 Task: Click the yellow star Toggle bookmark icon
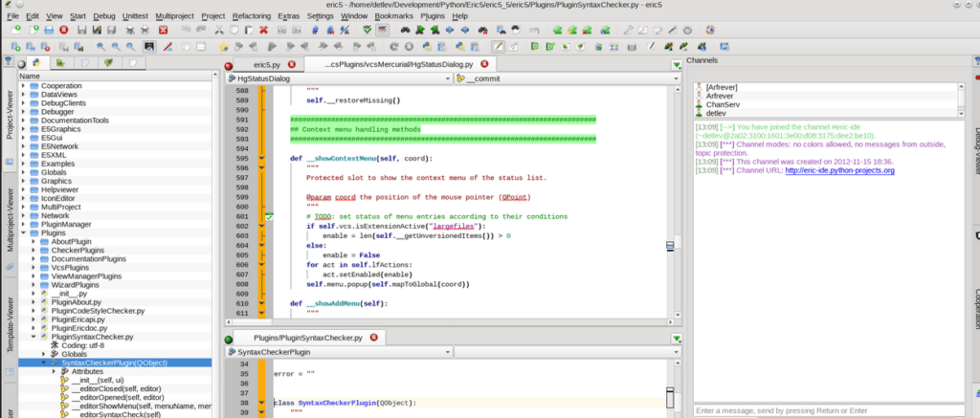[223, 46]
